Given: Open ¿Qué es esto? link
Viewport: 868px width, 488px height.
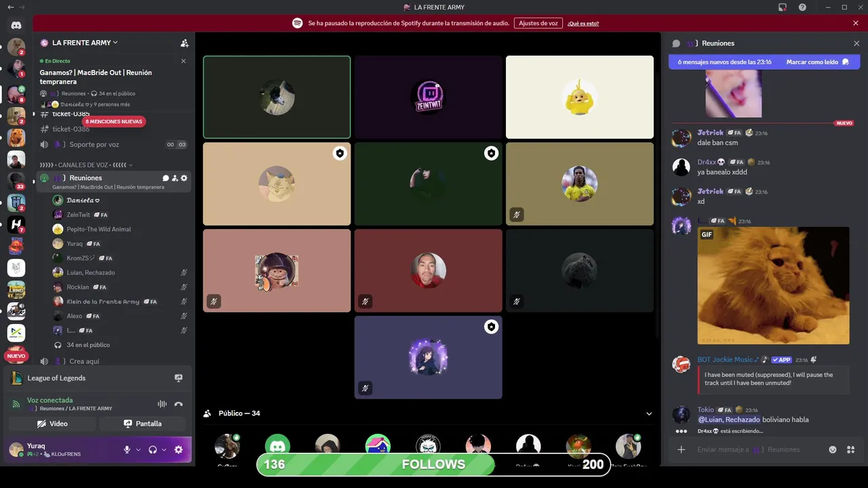Looking at the screenshot, I should click(x=583, y=23).
